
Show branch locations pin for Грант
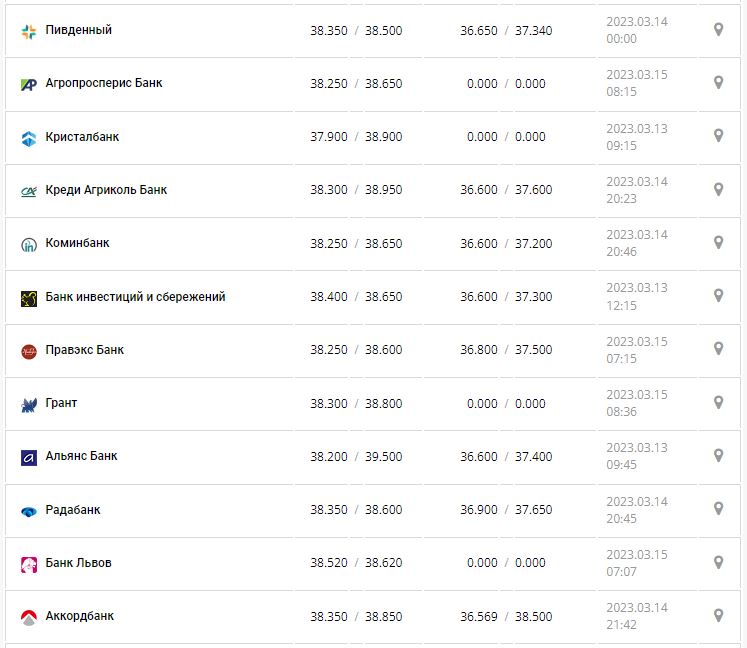pyautogui.click(x=718, y=402)
